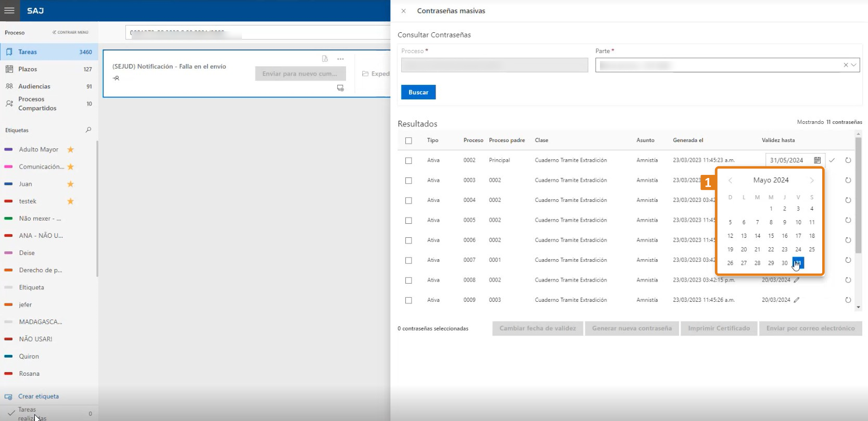Select the Deise label
868x421 pixels.
tap(27, 253)
